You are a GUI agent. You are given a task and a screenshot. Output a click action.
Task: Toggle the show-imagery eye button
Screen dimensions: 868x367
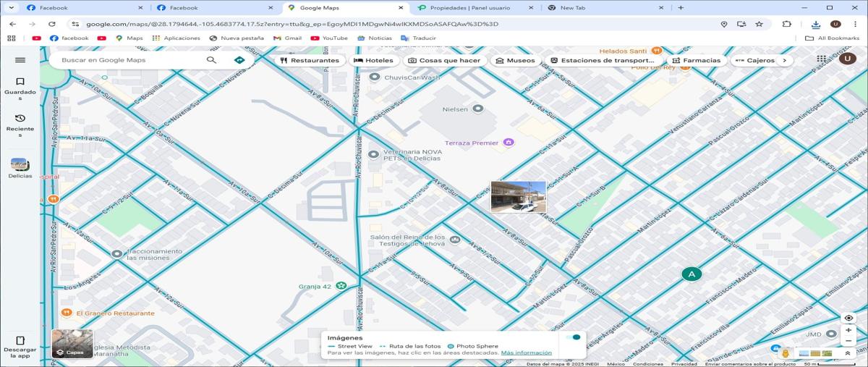pos(848,318)
